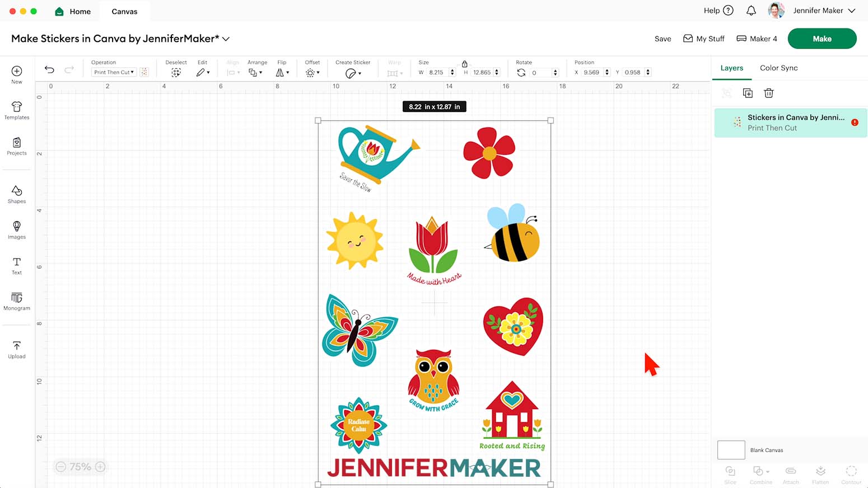This screenshot has height=488, width=868.
Task: Open the Home tab
Action: 73,11
